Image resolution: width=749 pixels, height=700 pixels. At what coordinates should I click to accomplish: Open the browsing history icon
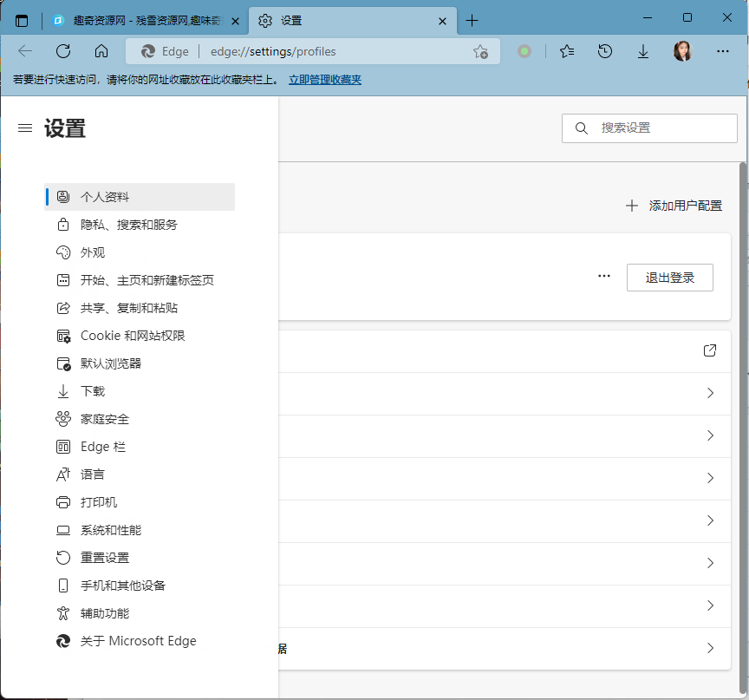[x=605, y=51]
